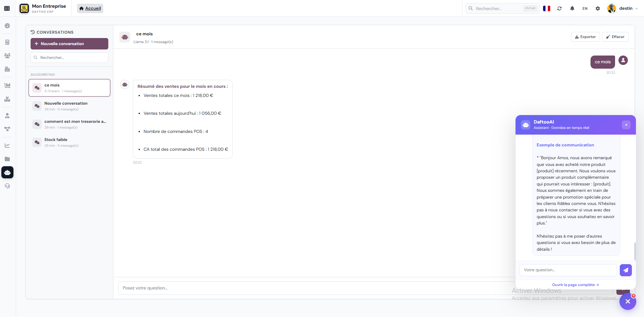
Task: Click the Exporter button
Action: (585, 37)
